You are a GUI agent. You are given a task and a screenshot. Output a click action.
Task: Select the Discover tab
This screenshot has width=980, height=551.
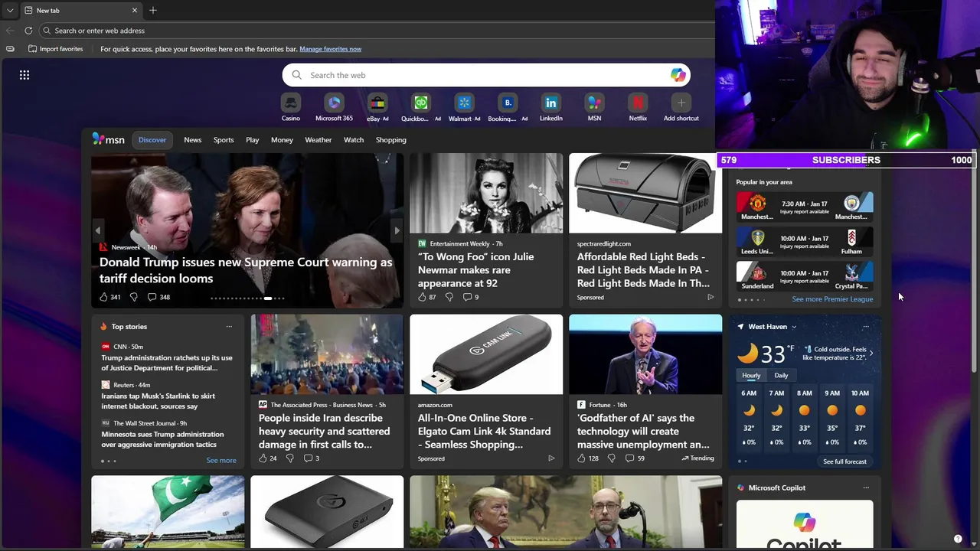click(x=152, y=140)
